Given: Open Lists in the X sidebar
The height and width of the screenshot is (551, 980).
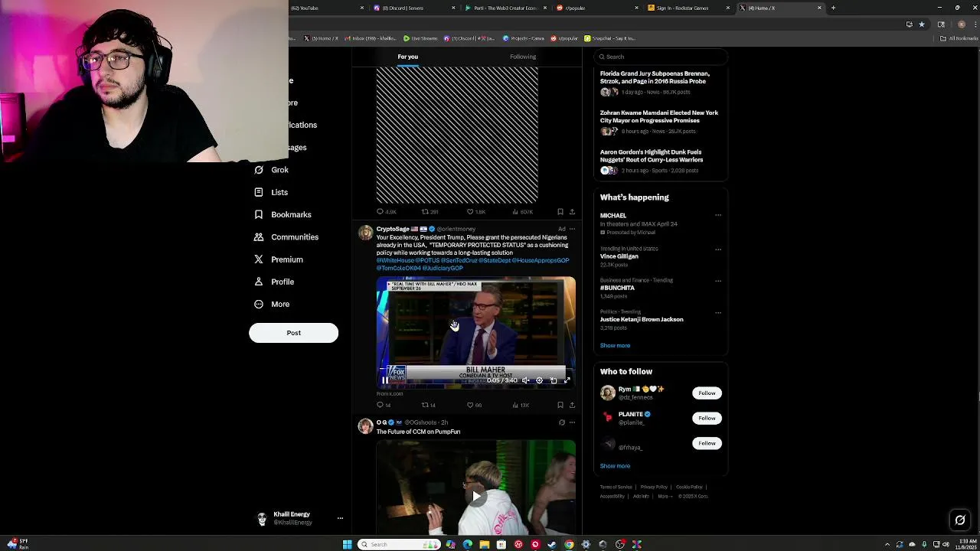Looking at the screenshot, I should pos(271,192).
